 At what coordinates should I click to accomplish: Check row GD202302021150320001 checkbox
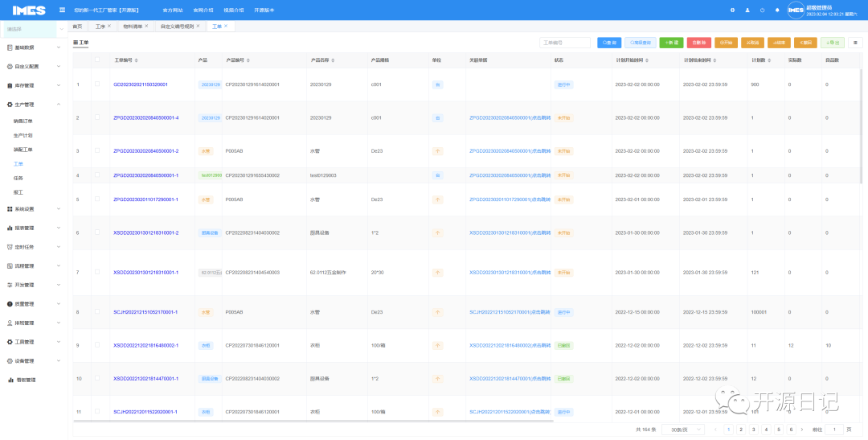coord(97,84)
